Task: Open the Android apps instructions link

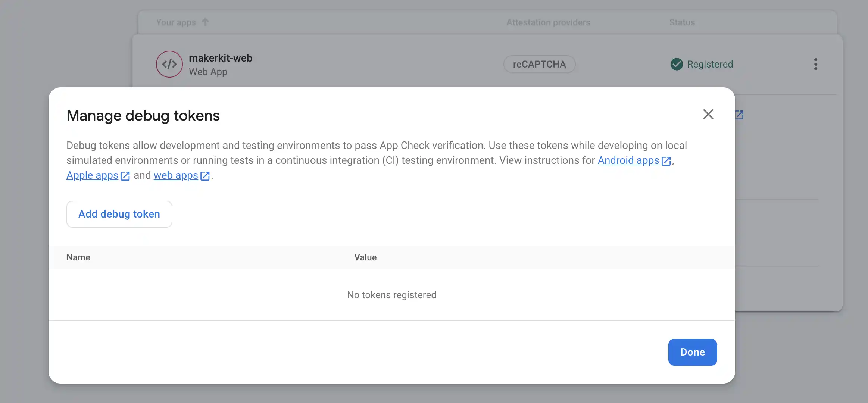Action: [x=628, y=160]
